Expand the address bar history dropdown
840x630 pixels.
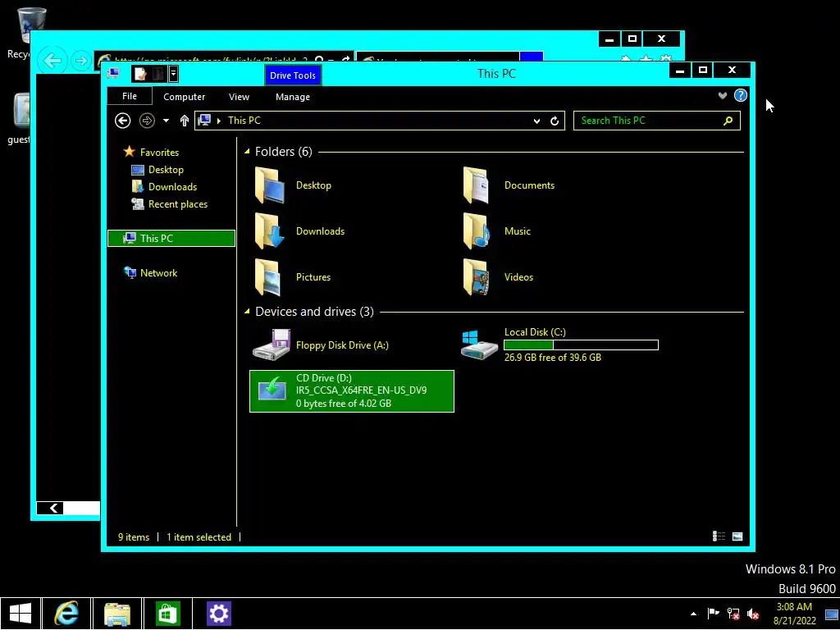pyautogui.click(x=536, y=121)
